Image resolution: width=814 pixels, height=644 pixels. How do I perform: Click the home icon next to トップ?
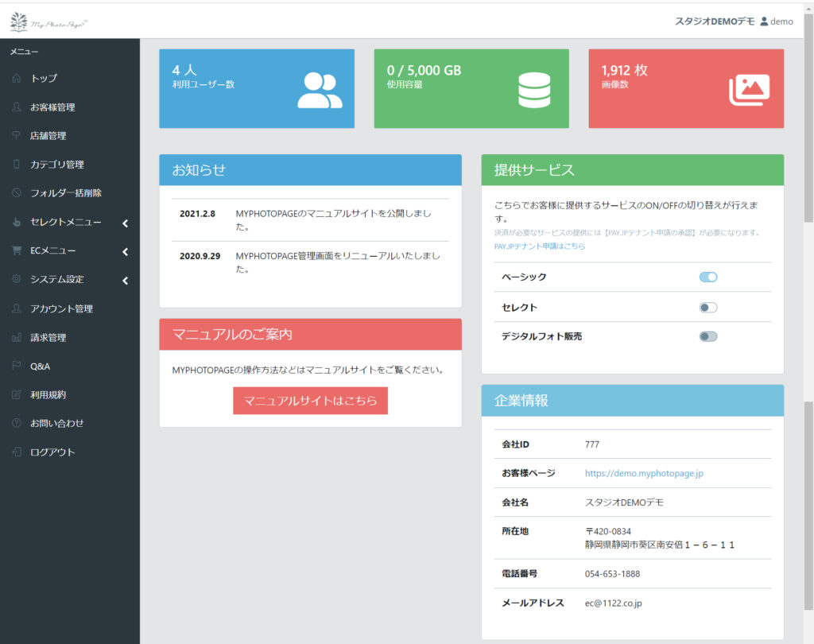point(17,79)
